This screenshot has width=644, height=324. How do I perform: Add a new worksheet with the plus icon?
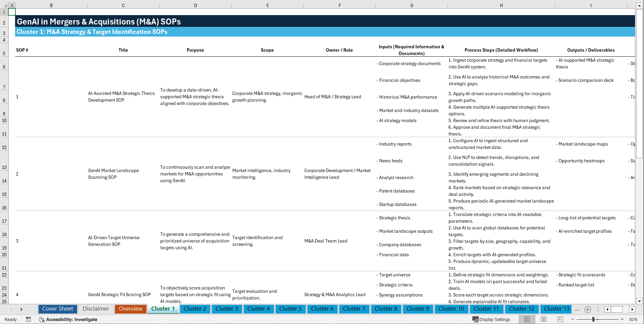click(x=587, y=310)
